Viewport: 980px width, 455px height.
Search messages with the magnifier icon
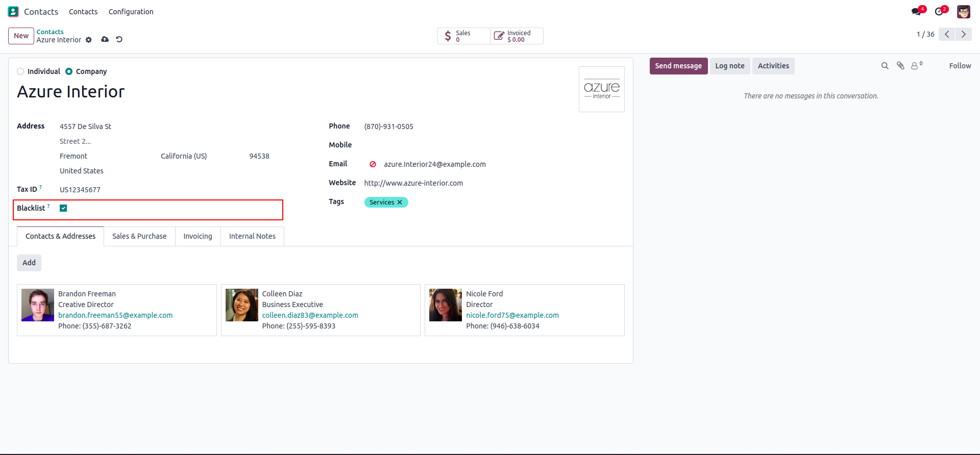885,66
